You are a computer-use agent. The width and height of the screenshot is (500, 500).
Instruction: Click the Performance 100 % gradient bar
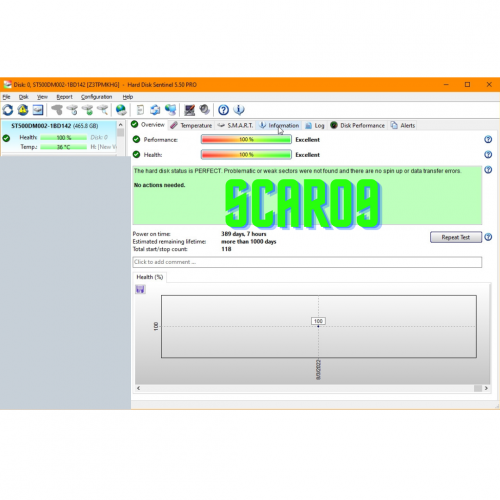(x=246, y=139)
